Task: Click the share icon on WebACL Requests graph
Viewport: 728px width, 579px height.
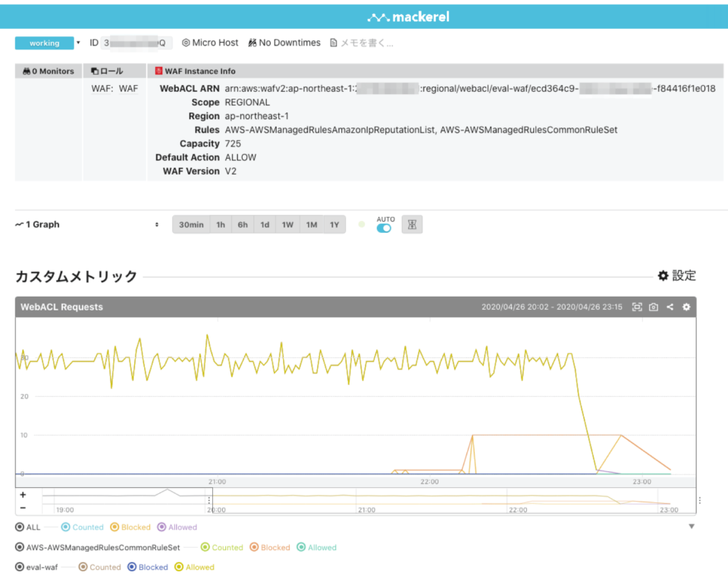Action: [x=670, y=307]
